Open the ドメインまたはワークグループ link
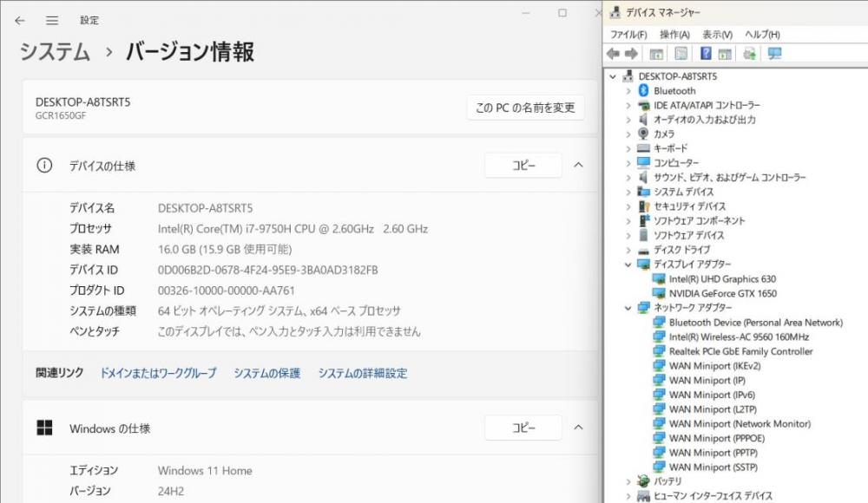 click(x=158, y=373)
